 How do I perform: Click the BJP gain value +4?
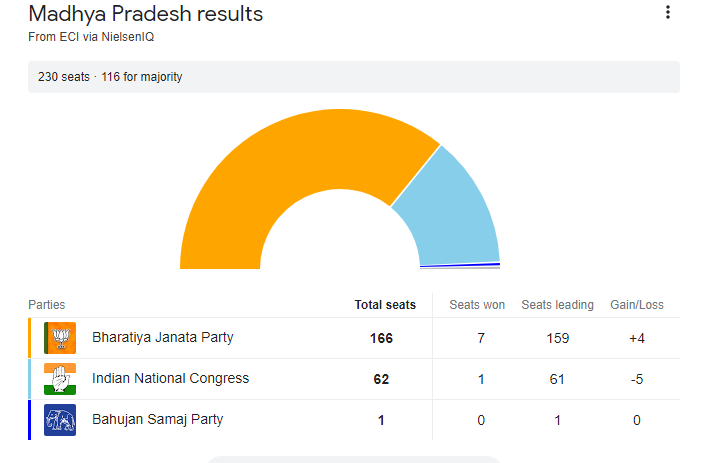[x=637, y=338]
